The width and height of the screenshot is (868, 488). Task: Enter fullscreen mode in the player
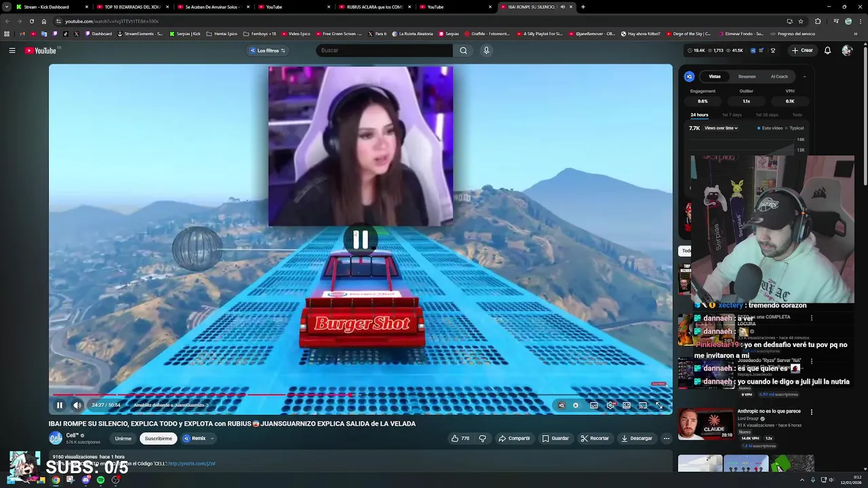click(659, 405)
